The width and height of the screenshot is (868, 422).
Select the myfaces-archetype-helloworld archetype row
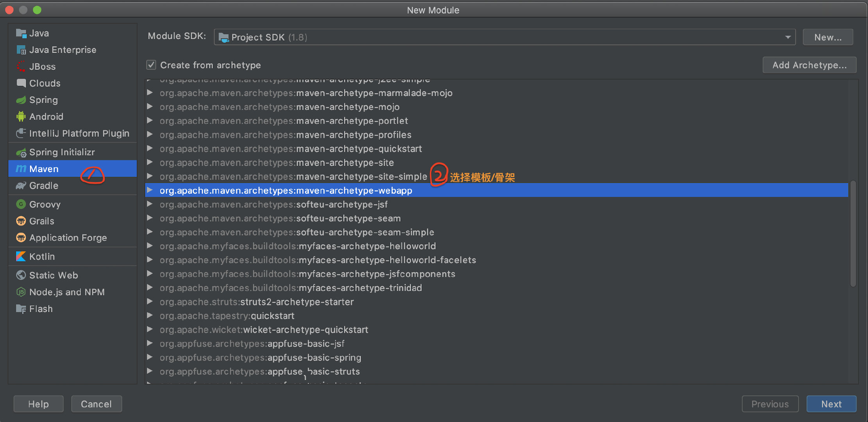click(297, 246)
